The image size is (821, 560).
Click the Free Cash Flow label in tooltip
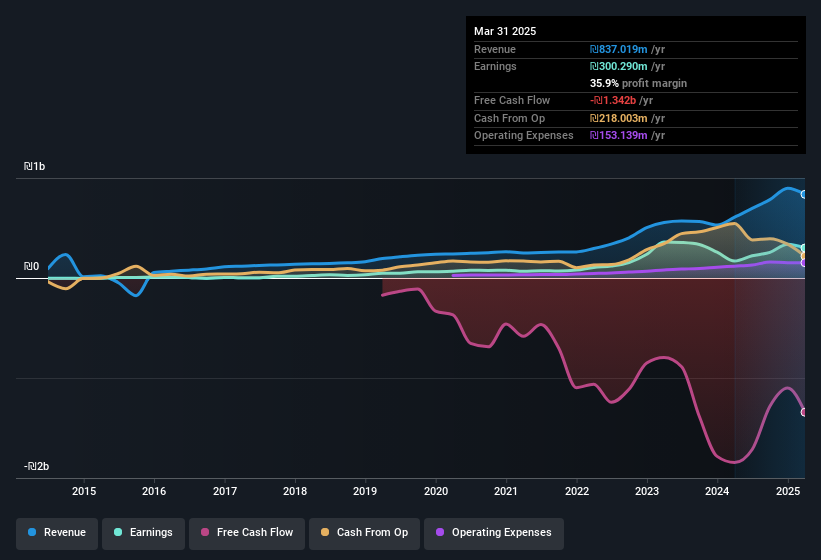[512, 100]
